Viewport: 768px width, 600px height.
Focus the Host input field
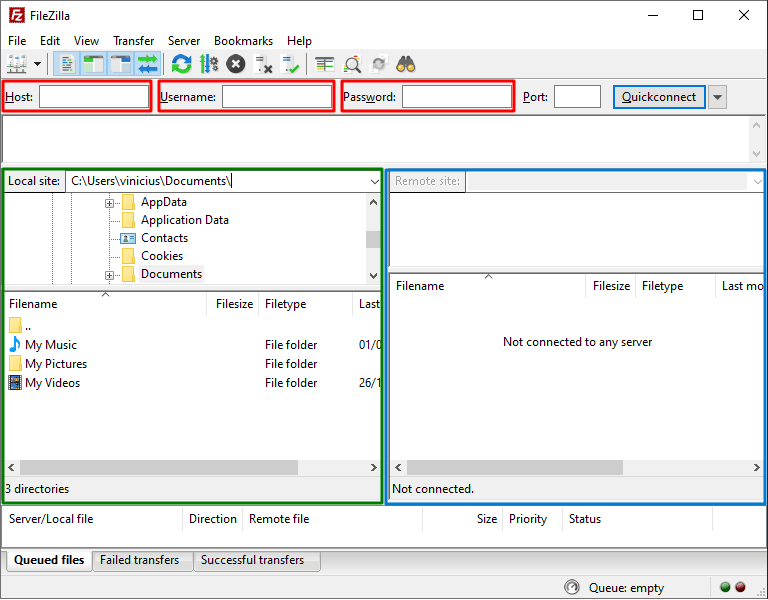(x=94, y=96)
